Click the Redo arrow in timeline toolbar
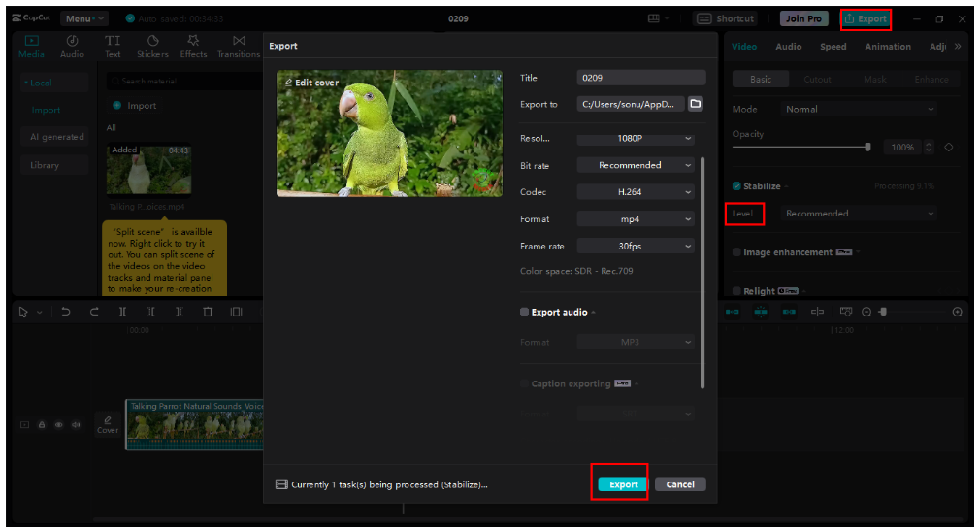 point(94,312)
